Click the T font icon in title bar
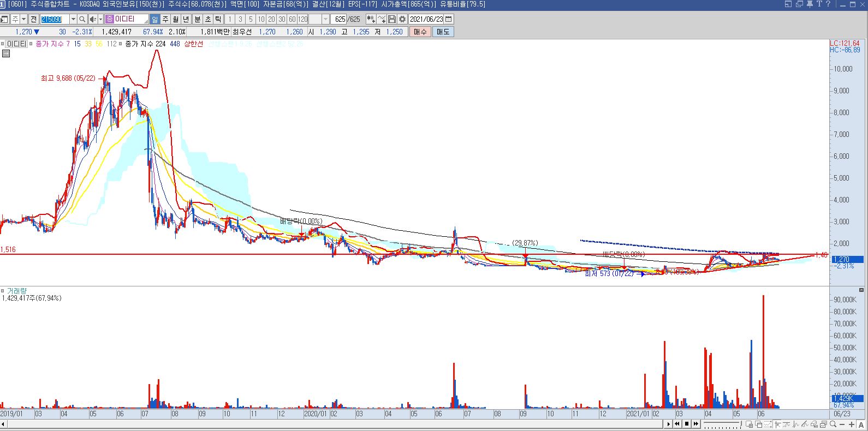The image size is (868, 431). click(x=819, y=4)
